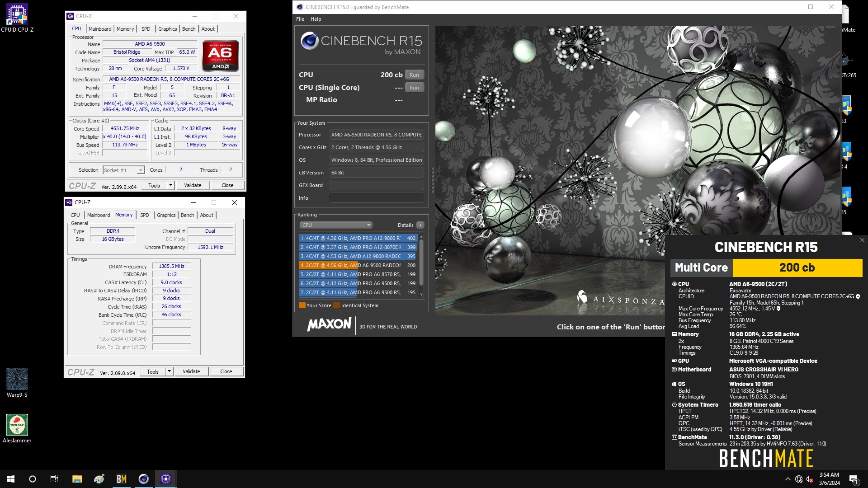Click Validate in Memory CPU-Z window

pyautogui.click(x=191, y=371)
